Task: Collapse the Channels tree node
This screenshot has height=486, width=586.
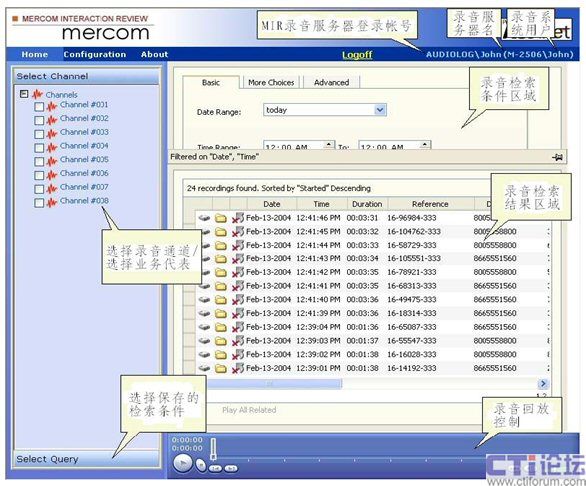Action: point(24,93)
